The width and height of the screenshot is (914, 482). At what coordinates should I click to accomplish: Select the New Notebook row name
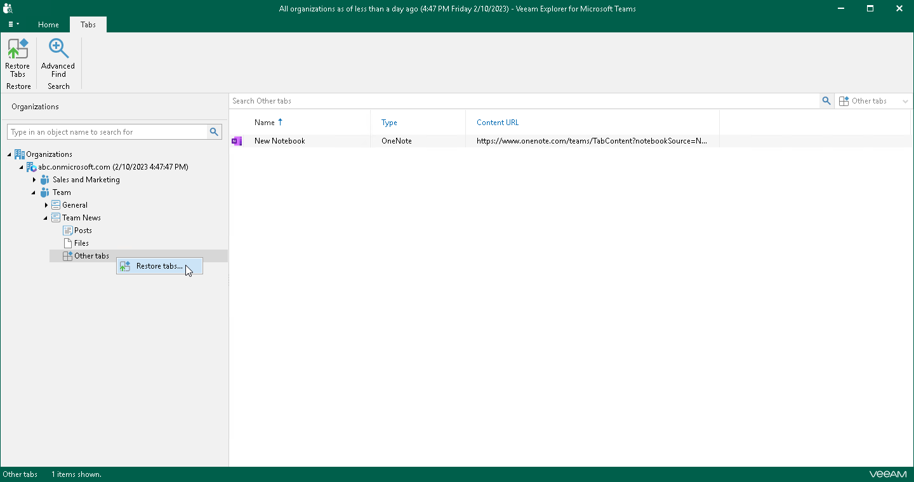point(280,141)
